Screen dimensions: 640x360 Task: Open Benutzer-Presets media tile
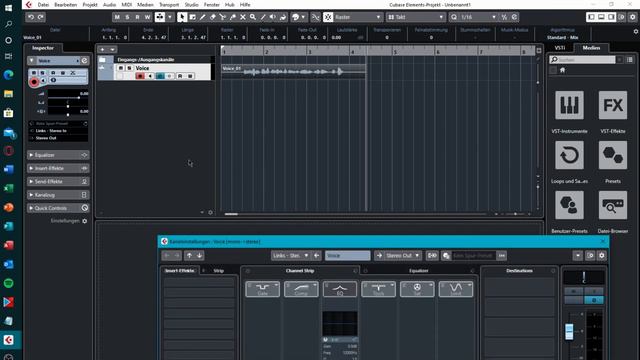[x=569, y=205]
